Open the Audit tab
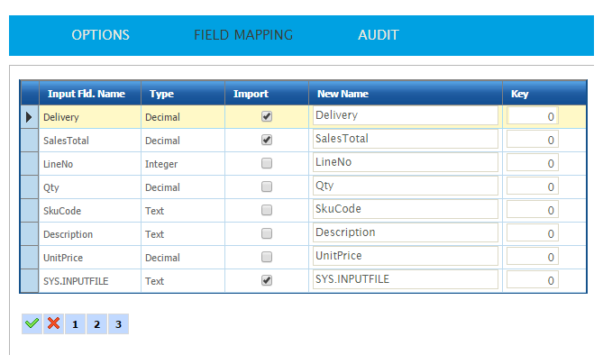 [379, 35]
